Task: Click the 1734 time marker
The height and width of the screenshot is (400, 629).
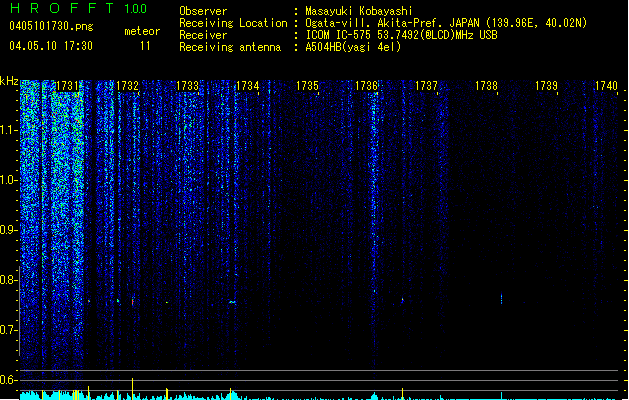Action: (247, 86)
